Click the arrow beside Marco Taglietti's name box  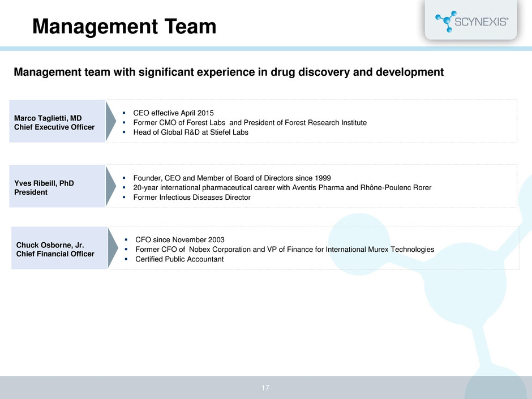pos(111,121)
